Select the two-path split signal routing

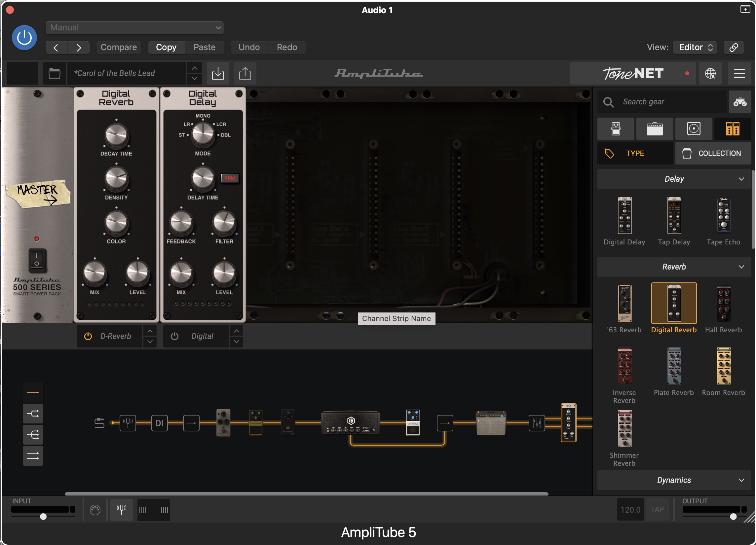pos(33,414)
